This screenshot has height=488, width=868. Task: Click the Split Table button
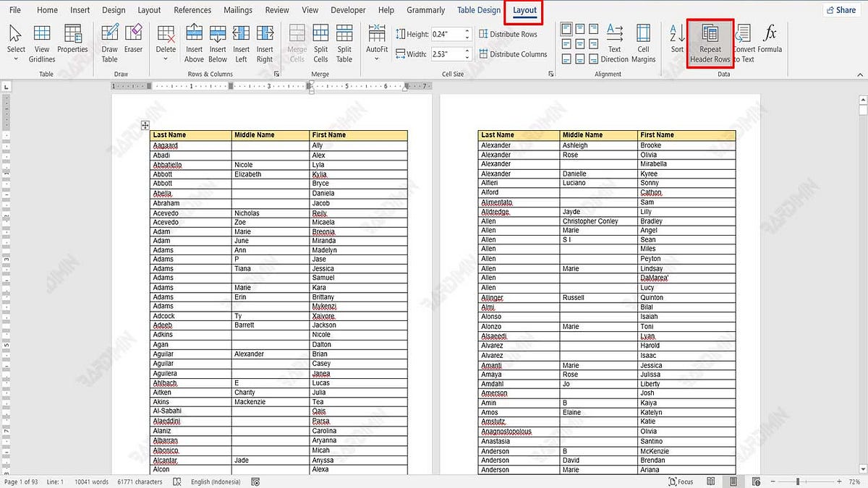point(344,43)
